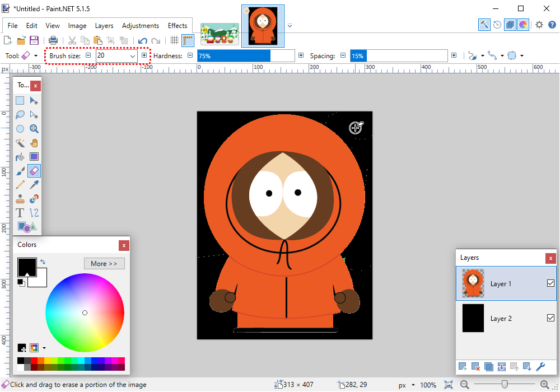This screenshot has height=392, width=560.
Task: Select the Clone Stamp tool
Action: point(20,199)
